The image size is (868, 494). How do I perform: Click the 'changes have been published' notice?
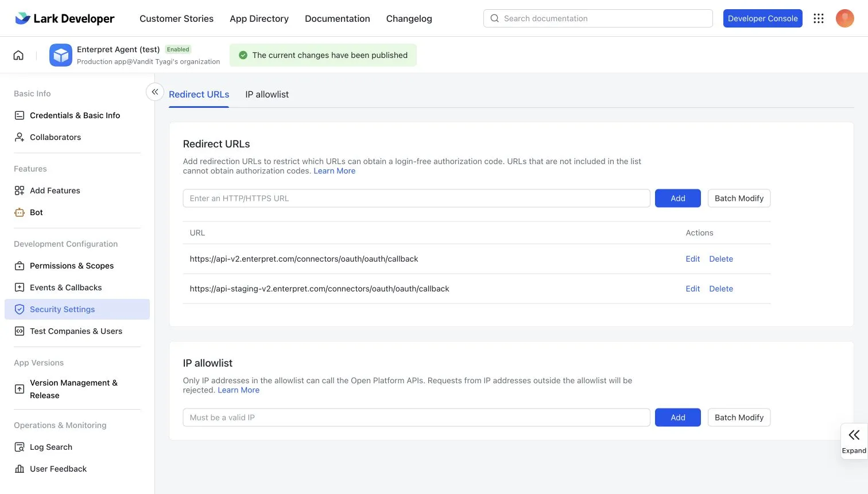click(x=323, y=55)
